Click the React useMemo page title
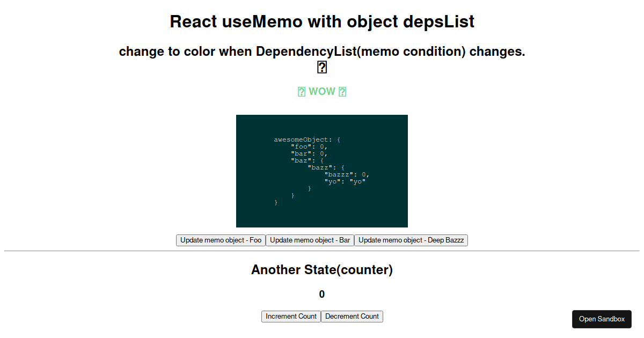 click(x=322, y=21)
